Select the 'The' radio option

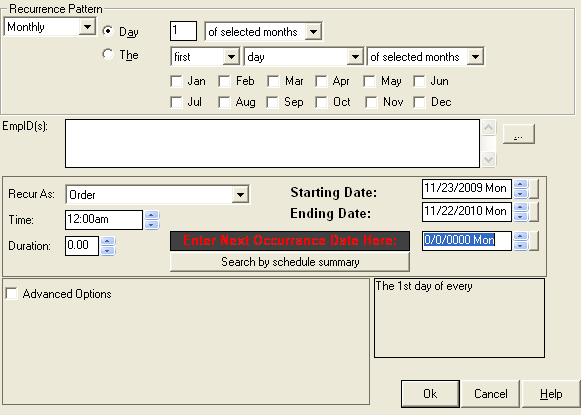(x=108, y=54)
